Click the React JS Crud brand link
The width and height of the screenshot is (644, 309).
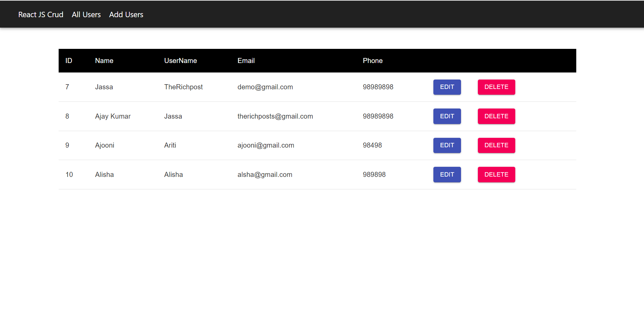click(x=40, y=14)
